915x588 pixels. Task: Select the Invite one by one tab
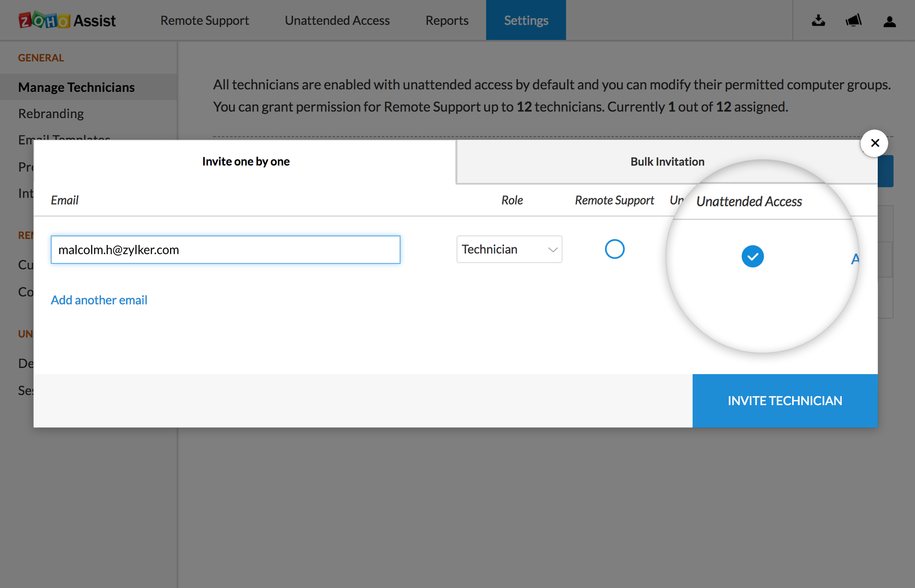click(x=246, y=162)
